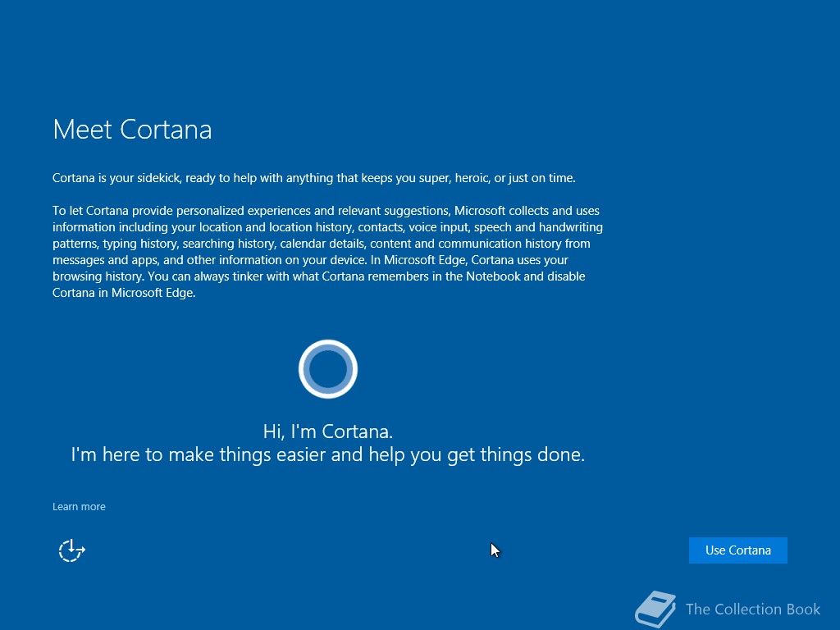Click the 'Meet Cortana' heading
This screenshot has width=840, height=630.
coord(132,129)
